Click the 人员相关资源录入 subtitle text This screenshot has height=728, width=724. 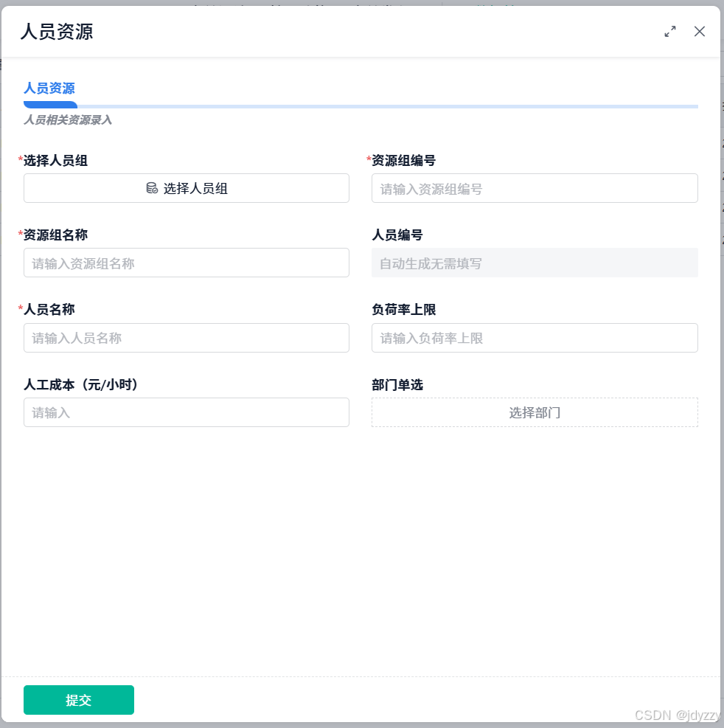[x=66, y=120]
